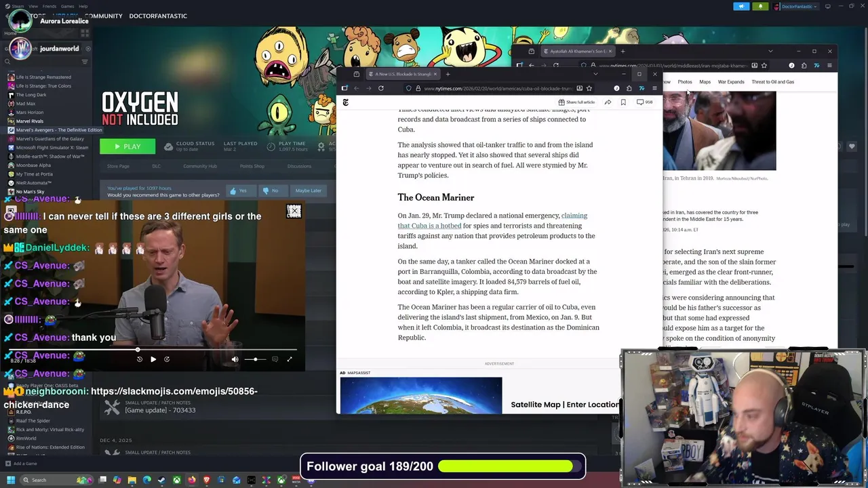Adjust the overlay video volume slider
The height and width of the screenshot is (488, 868).
pyautogui.click(x=255, y=359)
